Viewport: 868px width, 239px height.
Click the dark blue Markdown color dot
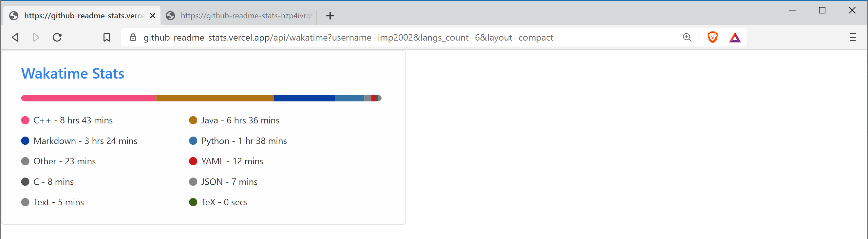click(25, 141)
